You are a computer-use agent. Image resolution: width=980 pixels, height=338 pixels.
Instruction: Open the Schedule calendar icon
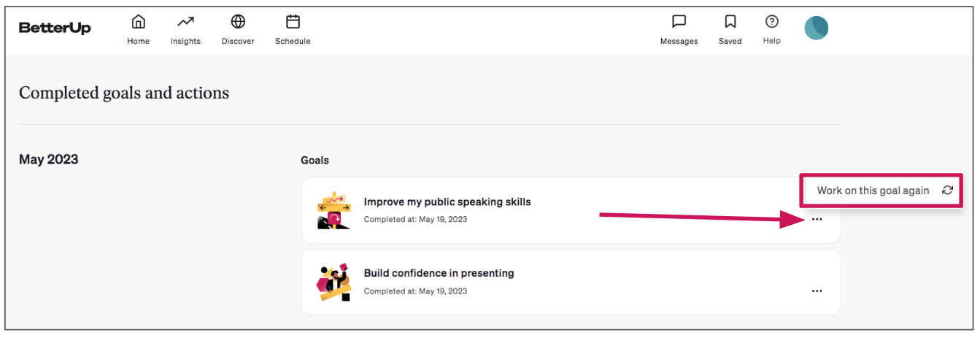(293, 21)
